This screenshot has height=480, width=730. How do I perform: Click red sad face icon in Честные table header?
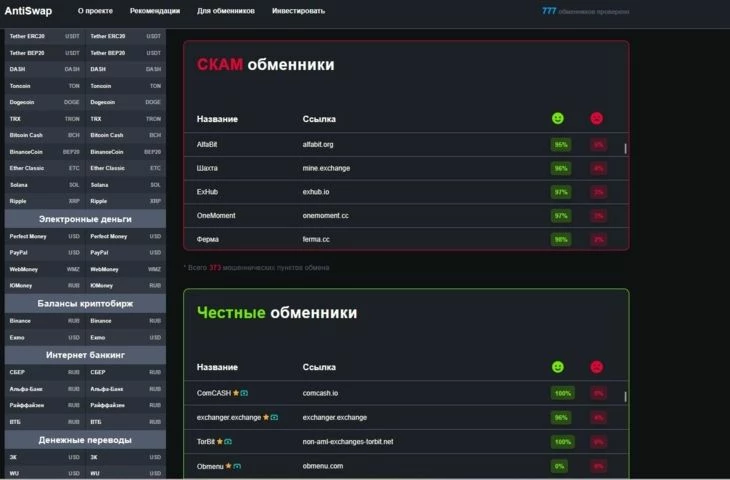596,367
